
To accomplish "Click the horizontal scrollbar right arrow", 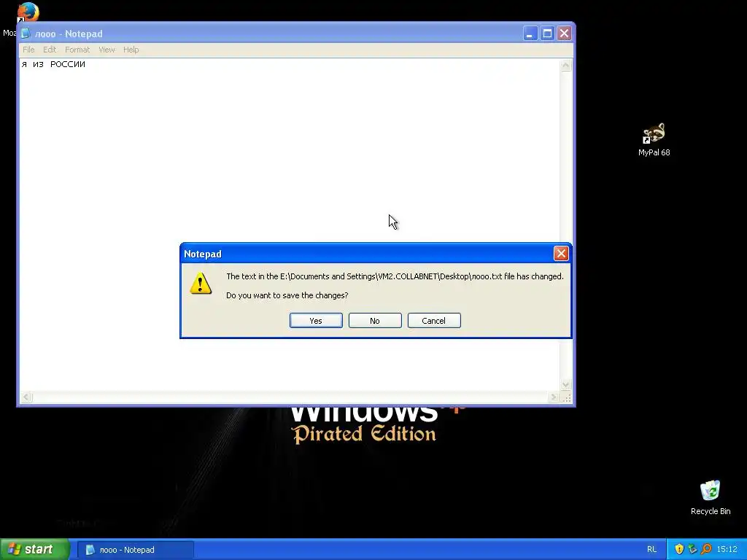I will (x=554, y=397).
